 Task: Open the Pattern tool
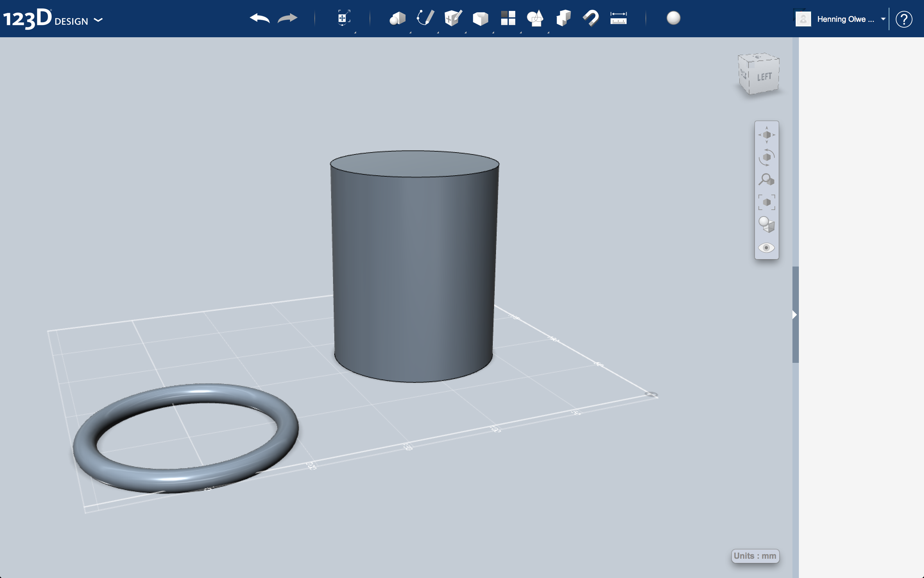pyautogui.click(x=508, y=18)
